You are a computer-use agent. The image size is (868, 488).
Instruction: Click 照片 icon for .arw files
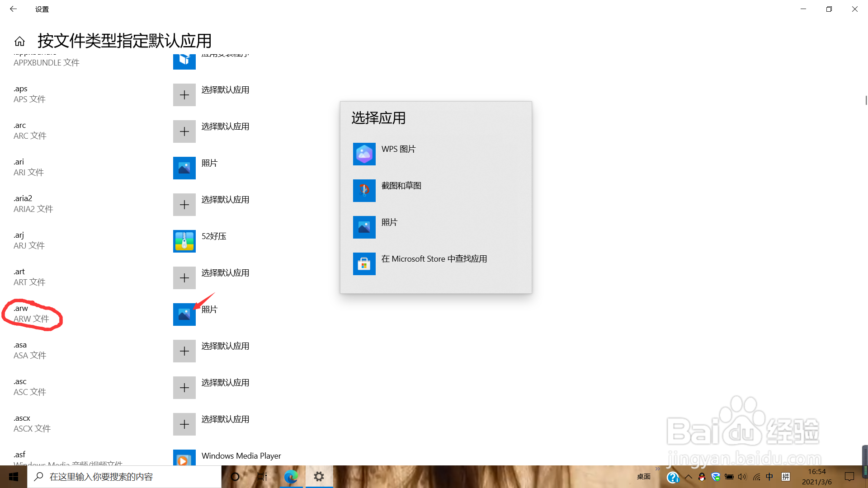point(184,314)
